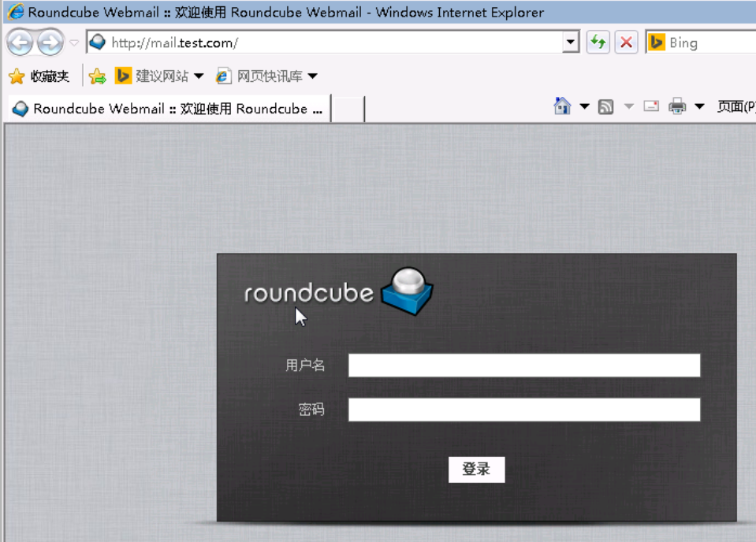Click the 用户名 username input field
This screenshot has height=542, width=756.
[x=524, y=366]
